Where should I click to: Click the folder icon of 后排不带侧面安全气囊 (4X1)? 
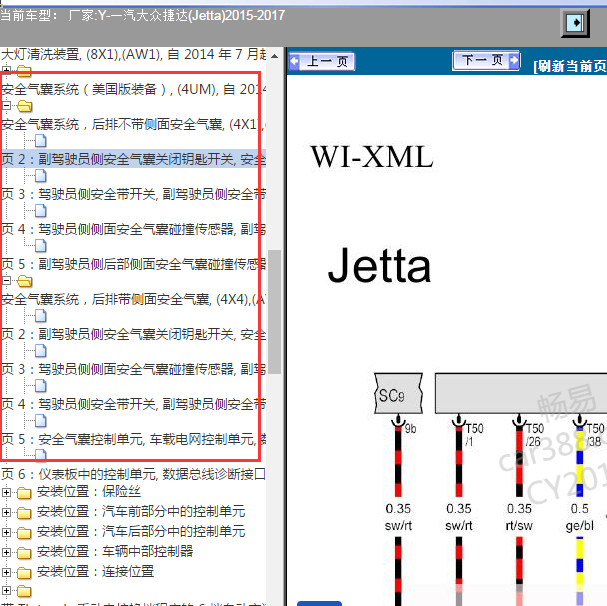[x=24, y=106]
